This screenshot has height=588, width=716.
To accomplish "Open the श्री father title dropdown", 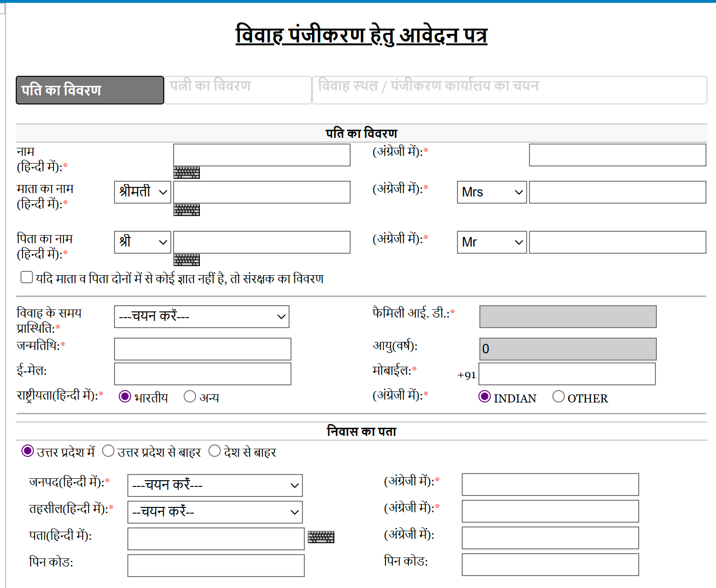I will (142, 242).
